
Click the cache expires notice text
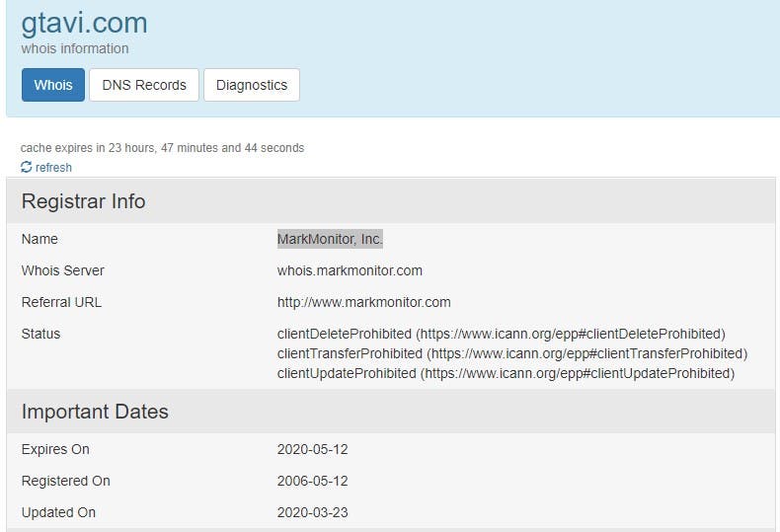coord(162,148)
